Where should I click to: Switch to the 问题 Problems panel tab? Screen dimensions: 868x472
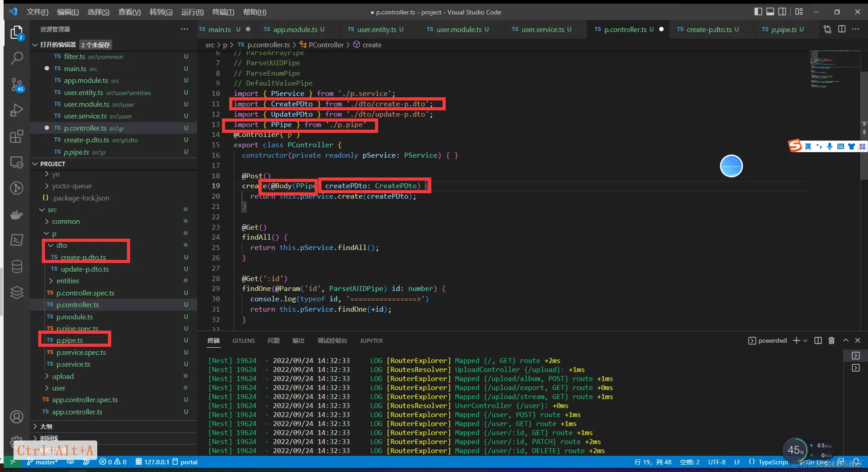274,341
